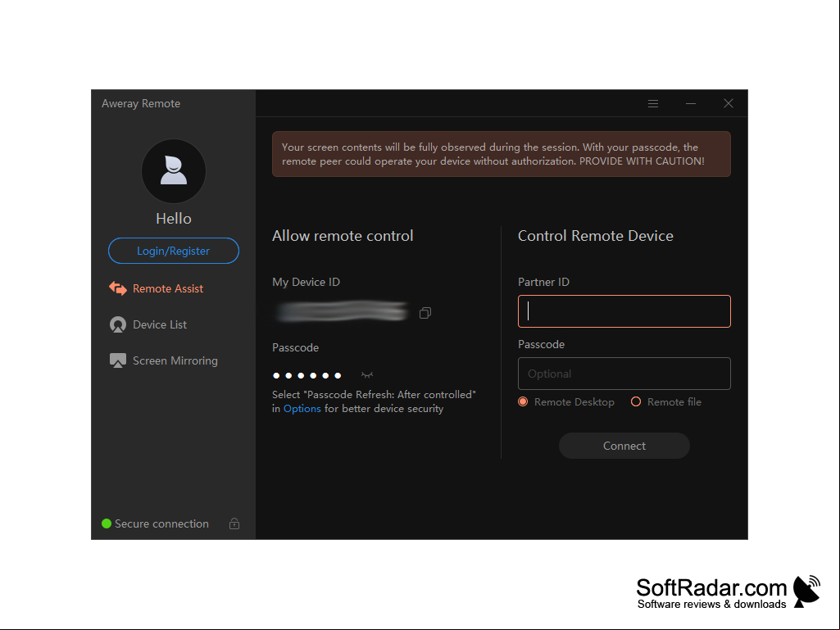The width and height of the screenshot is (840, 630).
Task: Click the Login/Register button
Action: [174, 251]
